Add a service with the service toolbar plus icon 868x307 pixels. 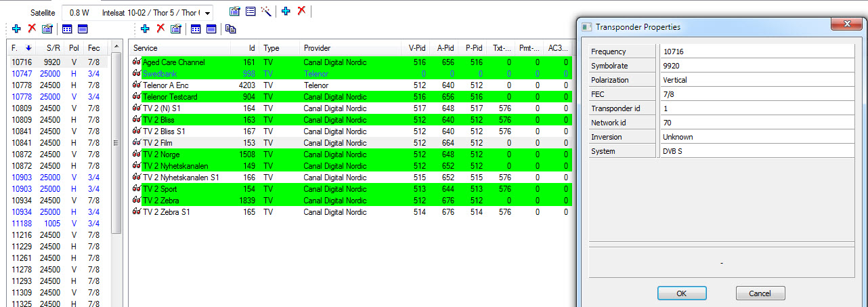point(145,28)
